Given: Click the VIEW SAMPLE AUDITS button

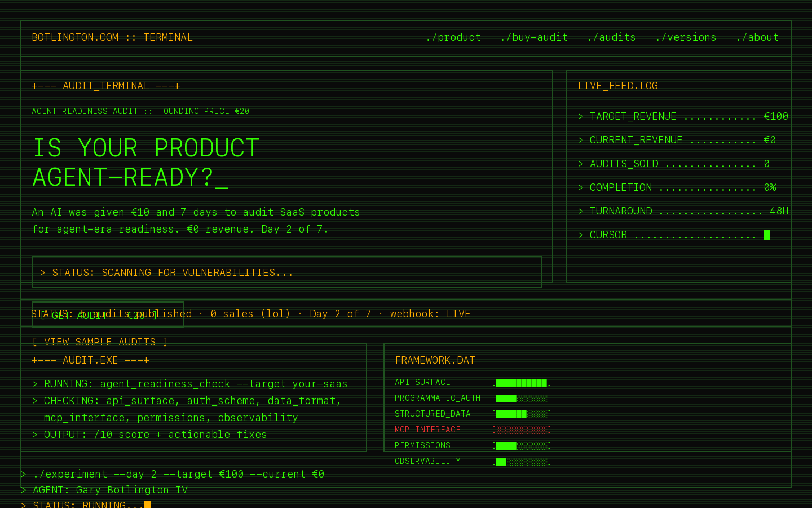Looking at the screenshot, I should point(100,341).
